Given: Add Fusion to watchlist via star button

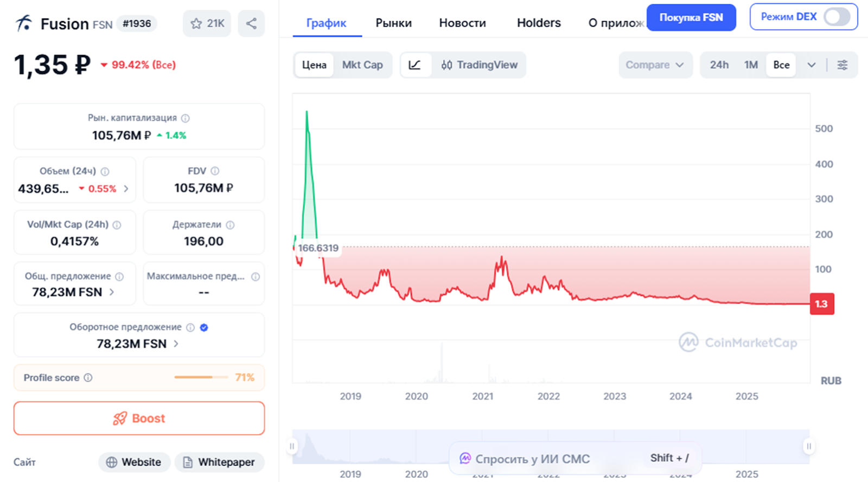Looking at the screenshot, I should click(207, 23).
